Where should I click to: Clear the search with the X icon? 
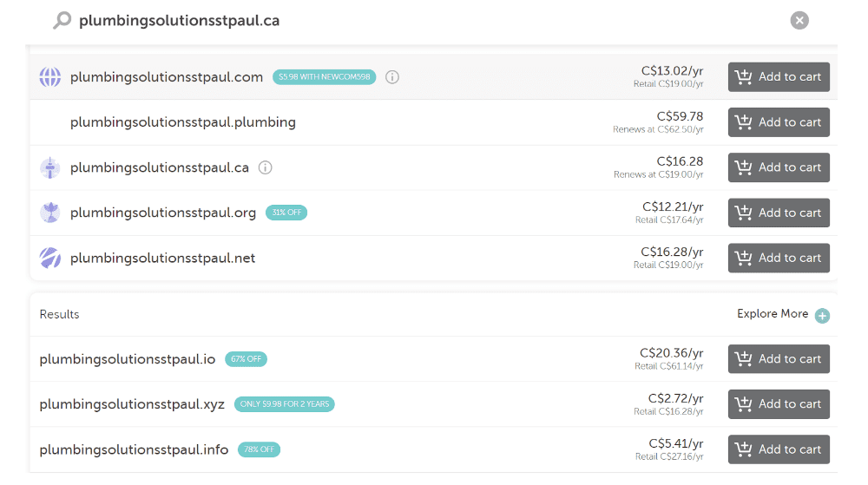pyautogui.click(x=799, y=21)
